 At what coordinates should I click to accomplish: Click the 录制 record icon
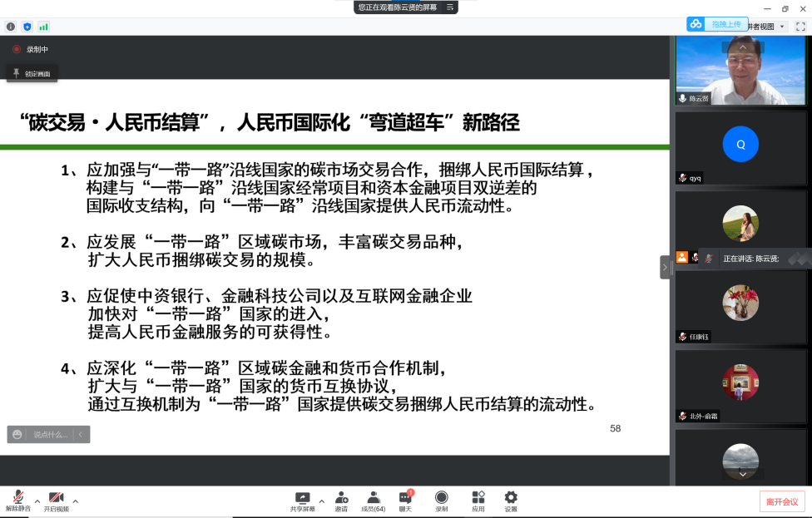point(441,497)
